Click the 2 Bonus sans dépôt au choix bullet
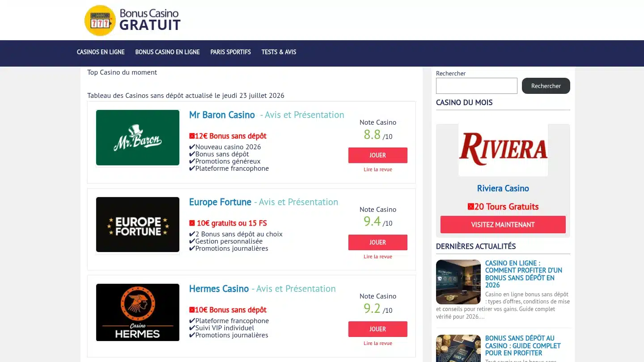The image size is (644, 362). pyautogui.click(x=236, y=234)
